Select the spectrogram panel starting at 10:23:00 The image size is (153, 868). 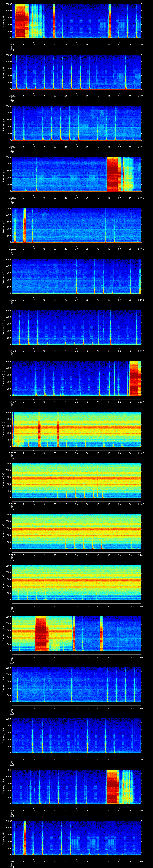tap(77, 72)
